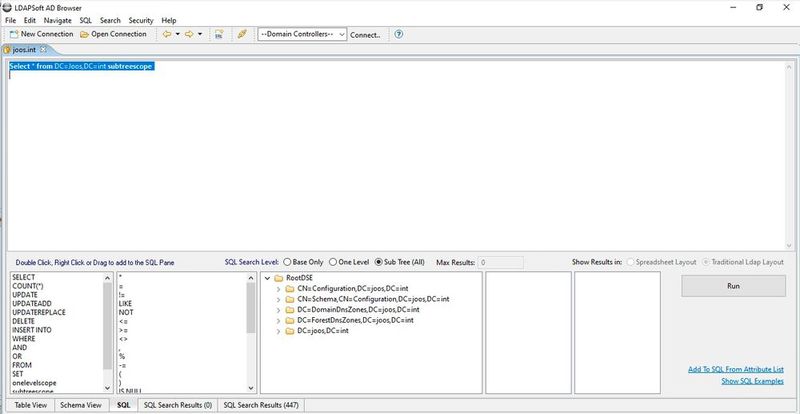Open the SQL menu
The height and width of the screenshot is (414, 800).
[x=86, y=20]
